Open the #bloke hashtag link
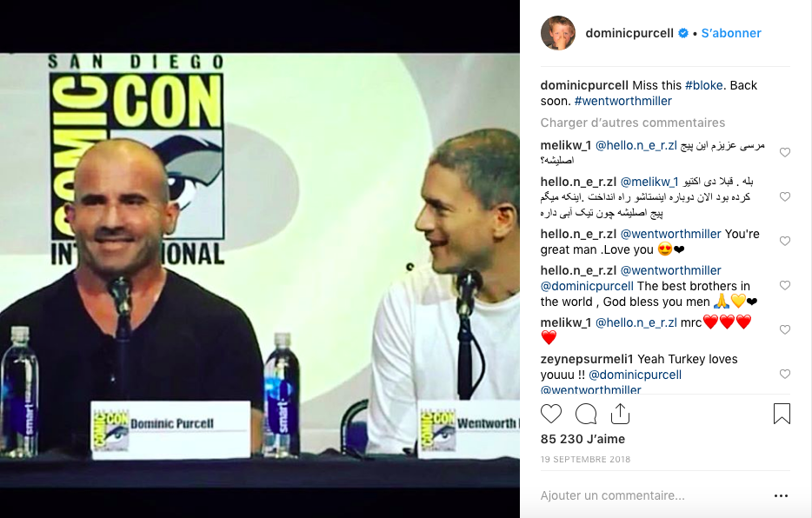Viewport: 812px width, 518px height. pos(703,85)
